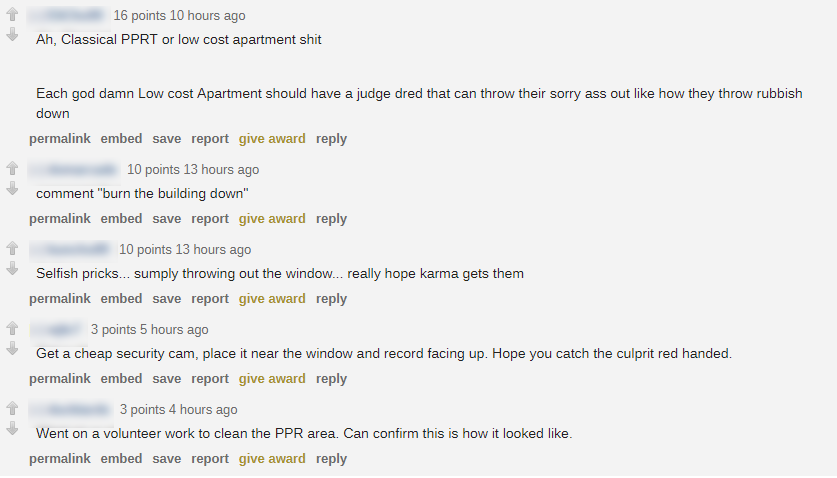Give award to the 'volunteer work' comment
Image resolution: width=837 pixels, height=478 pixels.
tap(272, 459)
